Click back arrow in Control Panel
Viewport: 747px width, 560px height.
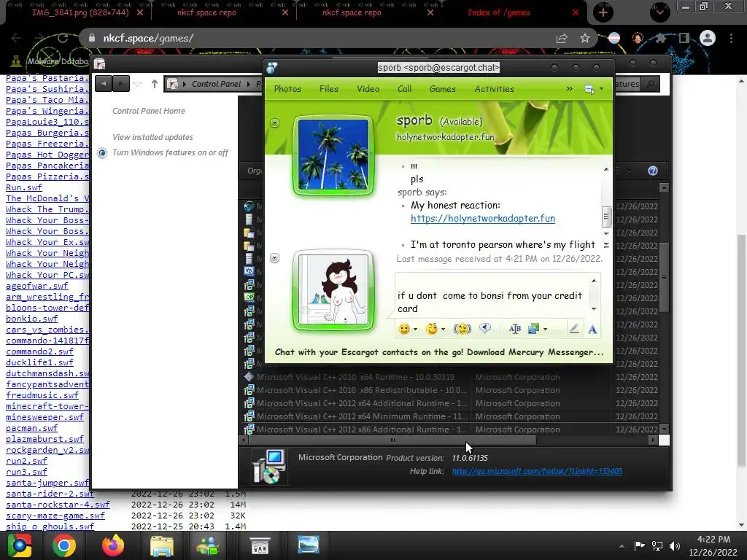(104, 84)
